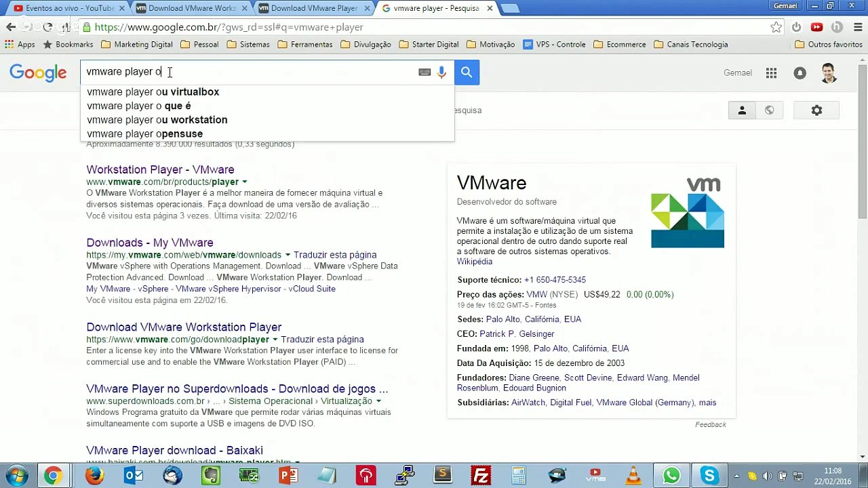Click power extension icon in Chrome toolbar
868x488 pixels.
pyautogui.click(x=797, y=27)
